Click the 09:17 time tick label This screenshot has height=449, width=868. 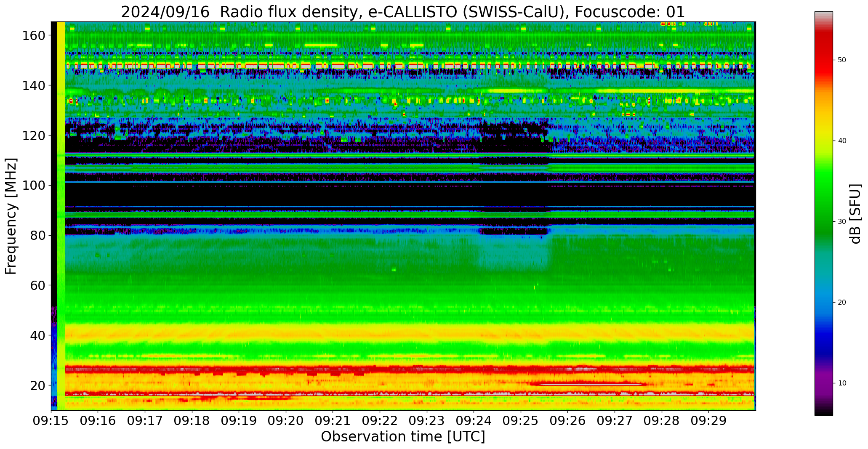tap(145, 420)
